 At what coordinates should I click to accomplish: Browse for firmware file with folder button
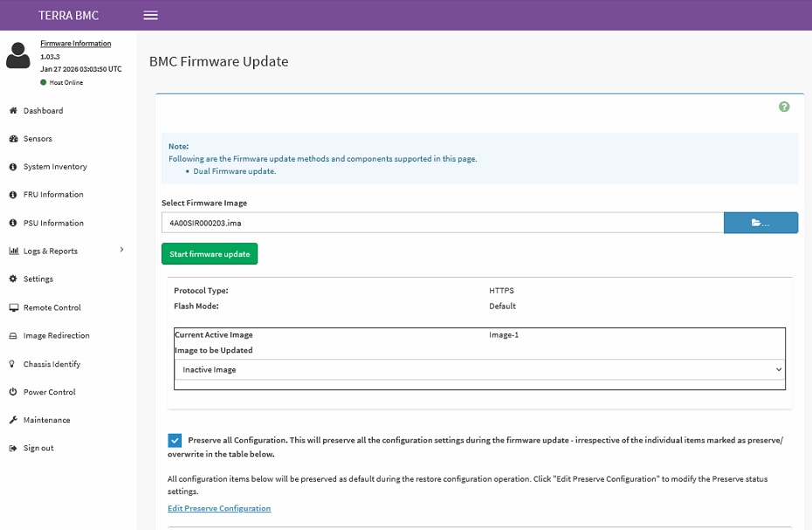pos(760,223)
